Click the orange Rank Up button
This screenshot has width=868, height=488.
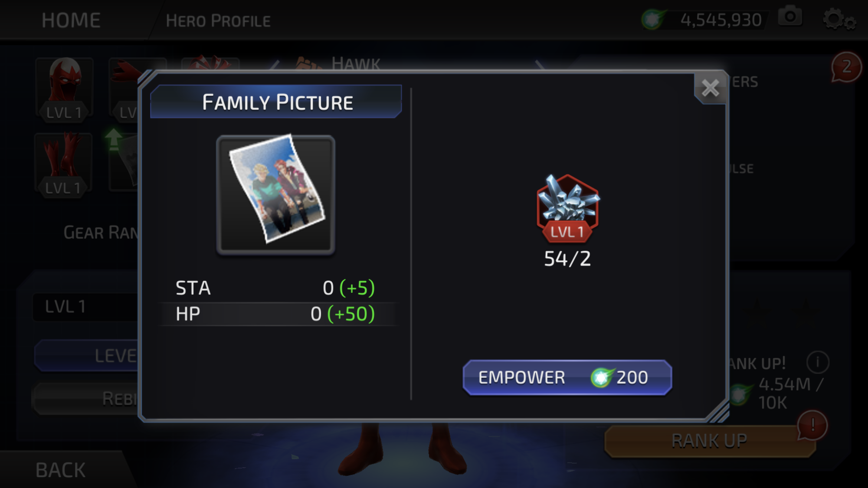point(709,441)
